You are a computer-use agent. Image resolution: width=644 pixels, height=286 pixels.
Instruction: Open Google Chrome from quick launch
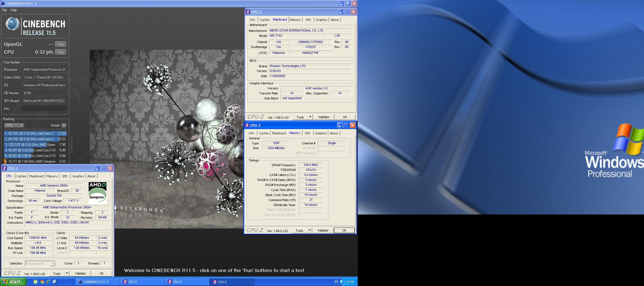[42, 282]
